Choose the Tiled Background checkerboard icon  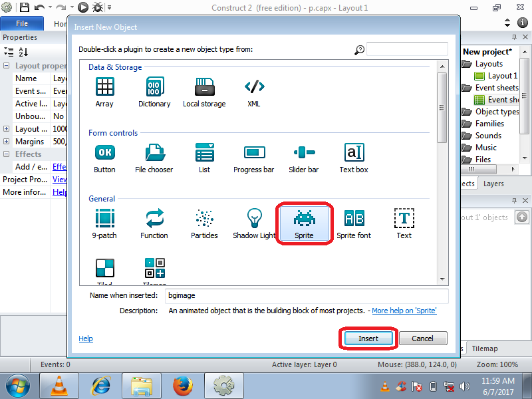click(105, 268)
